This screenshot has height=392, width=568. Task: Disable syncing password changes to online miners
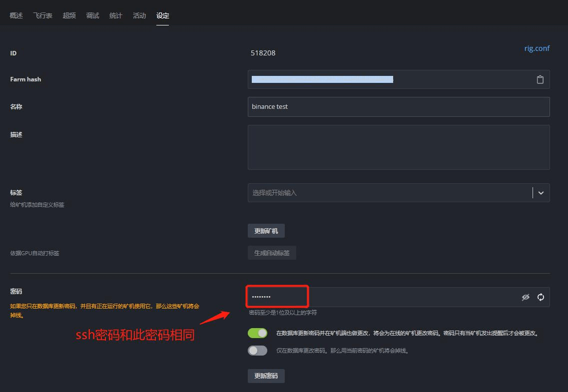click(257, 333)
